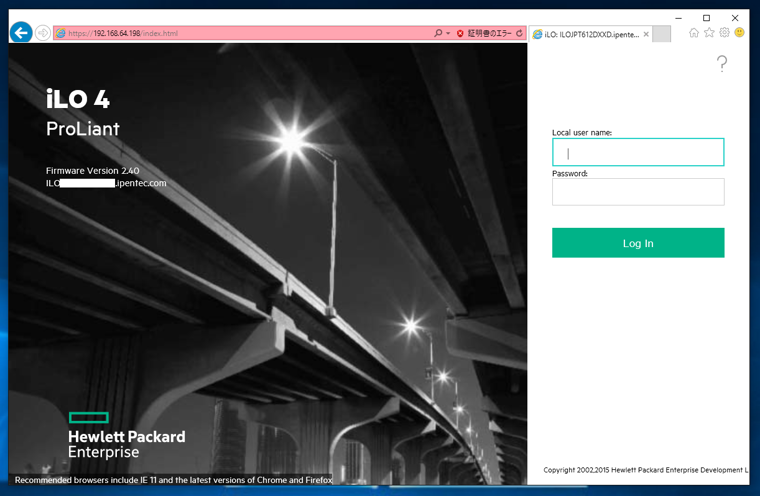
Task: Click the Firmware Version 2.40 text
Action: coord(92,171)
